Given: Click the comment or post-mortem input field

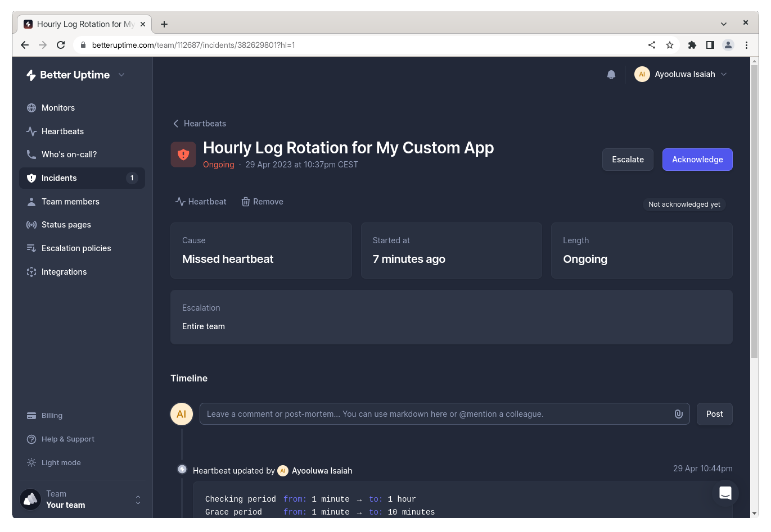Looking at the screenshot, I should [434, 414].
